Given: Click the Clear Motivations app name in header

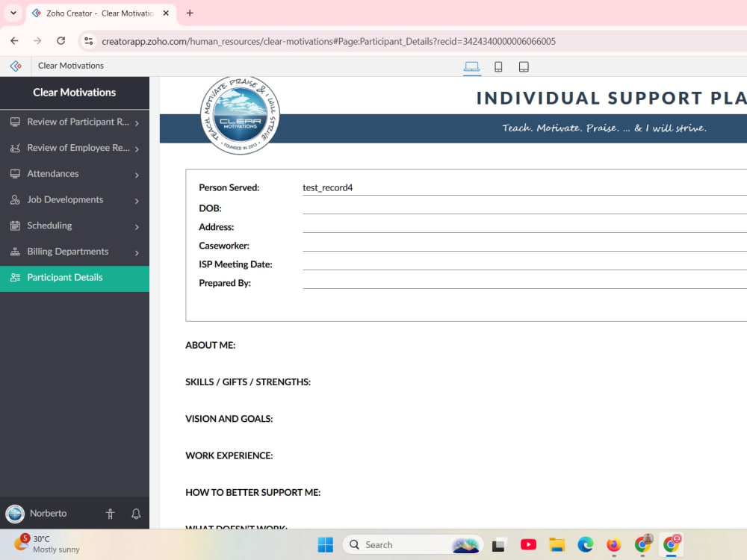Looking at the screenshot, I should tap(71, 66).
